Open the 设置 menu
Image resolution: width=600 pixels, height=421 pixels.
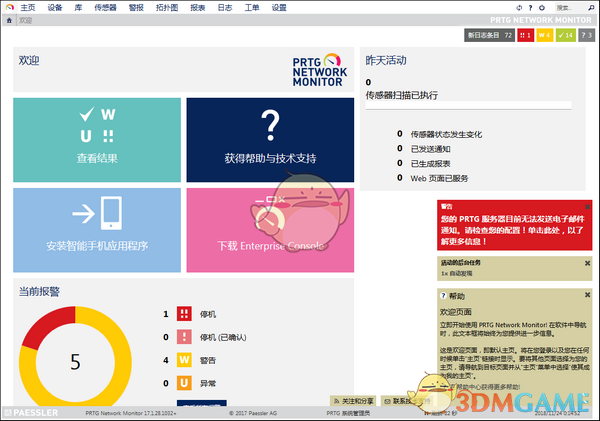(279, 8)
